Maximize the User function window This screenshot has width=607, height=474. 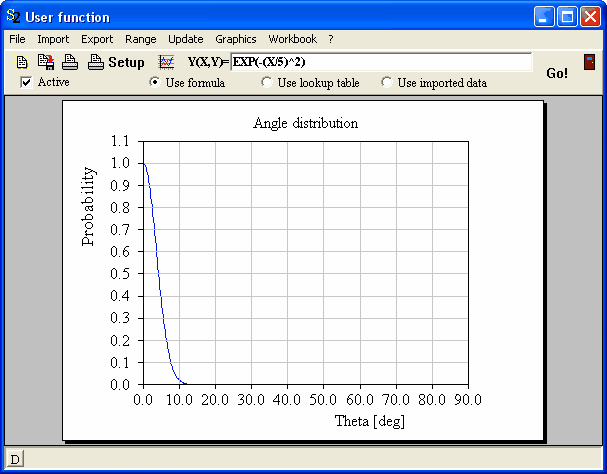point(568,17)
